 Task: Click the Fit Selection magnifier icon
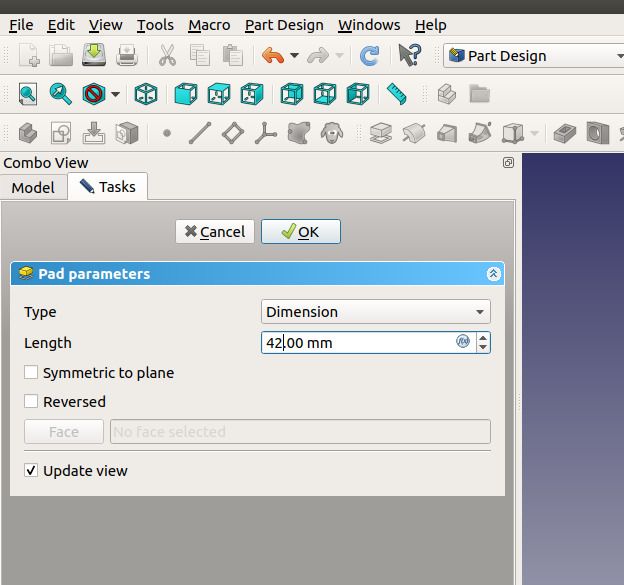(x=60, y=94)
